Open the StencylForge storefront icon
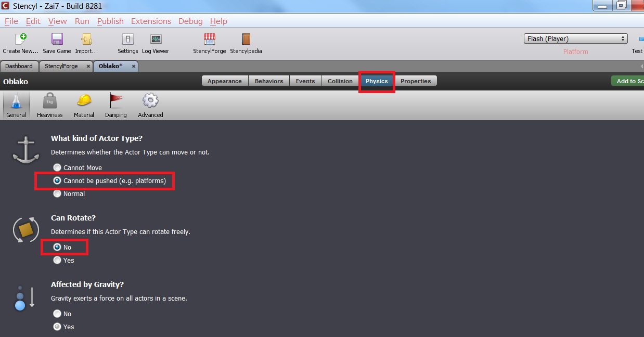 [209, 39]
